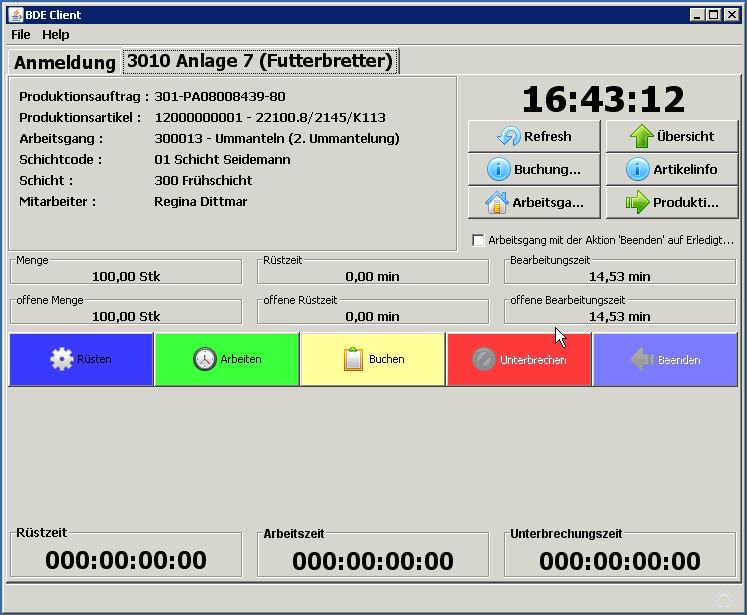Click the yellow Buchen button
The height and width of the screenshot is (615, 747).
click(373, 360)
